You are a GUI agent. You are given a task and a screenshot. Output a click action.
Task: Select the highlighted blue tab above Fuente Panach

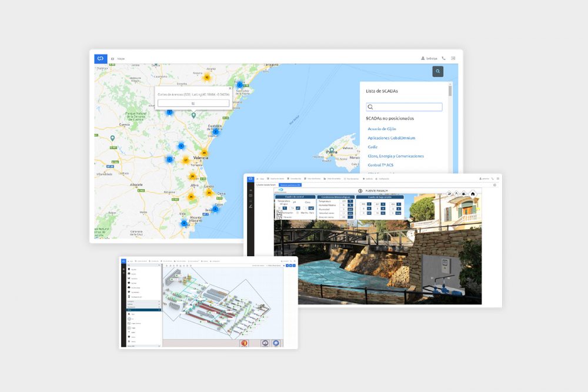pos(289,185)
